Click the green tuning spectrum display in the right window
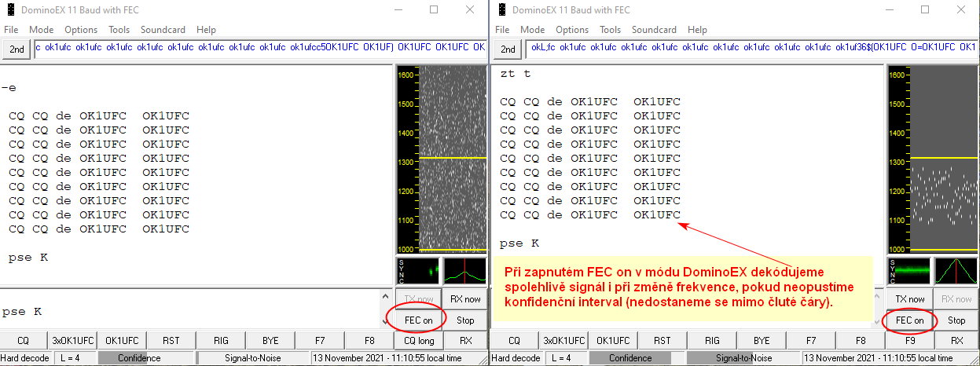The height and width of the screenshot is (366, 980). pos(956,271)
